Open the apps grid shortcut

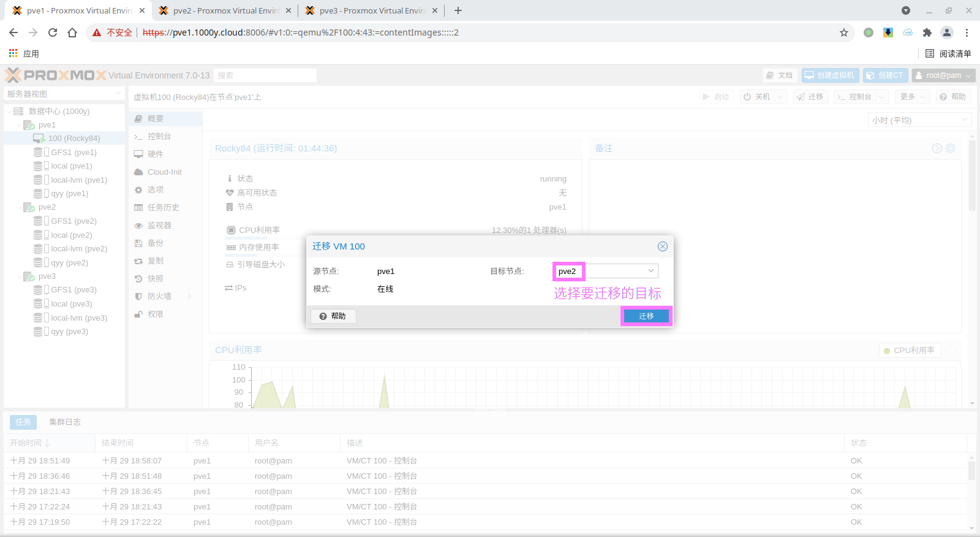[x=13, y=53]
